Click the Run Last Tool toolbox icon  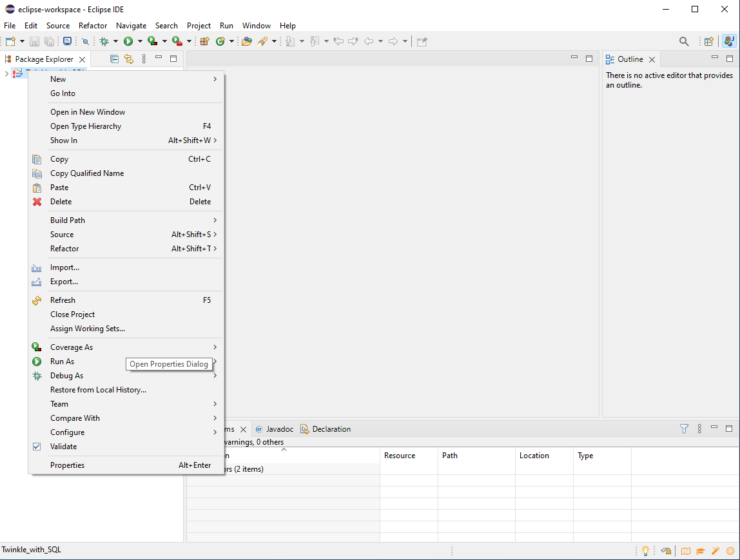[177, 41]
